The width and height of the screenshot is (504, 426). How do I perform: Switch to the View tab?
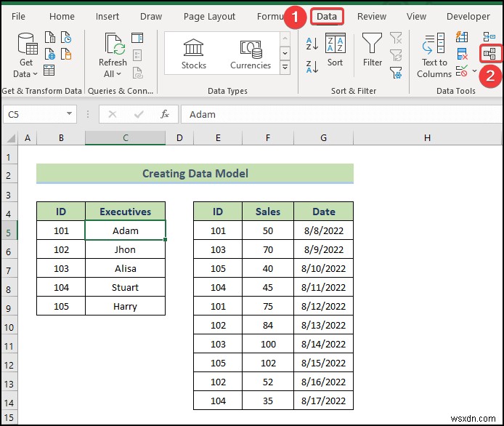(x=416, y=17)
